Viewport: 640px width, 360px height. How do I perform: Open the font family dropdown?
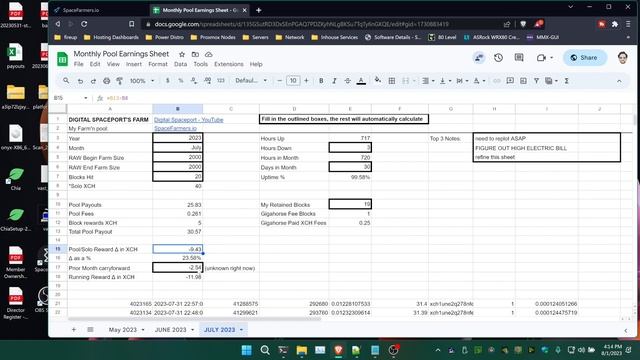[251, 81]
